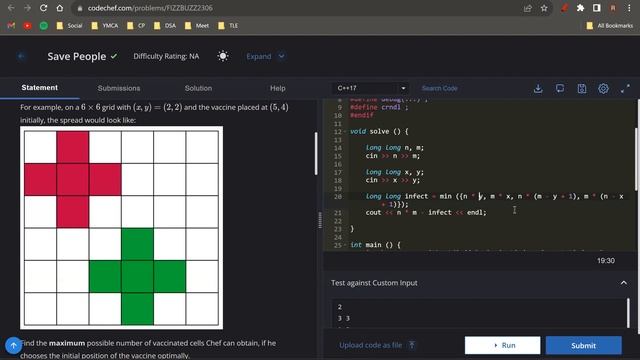Switch to the Help tab
Image resolution: width=640 pixels, height=360 pixels.
click(278, 88)
